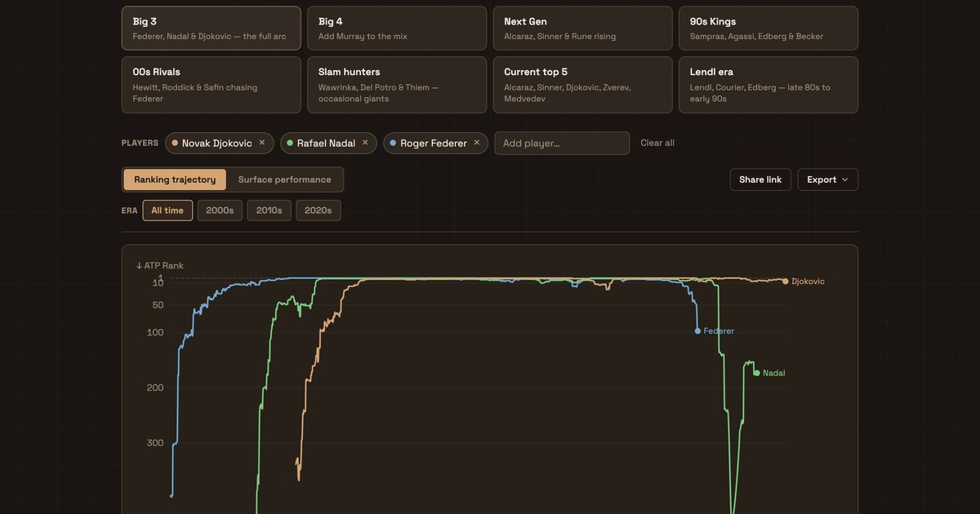
Task: Switch to Ranking trajectory view
Action: [175, 179]
